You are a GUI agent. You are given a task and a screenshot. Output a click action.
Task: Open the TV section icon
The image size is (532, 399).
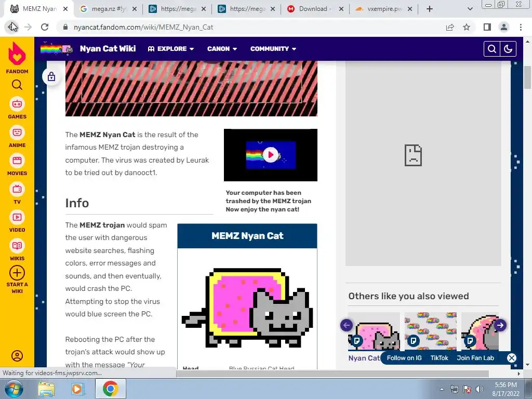click(17, 189)
